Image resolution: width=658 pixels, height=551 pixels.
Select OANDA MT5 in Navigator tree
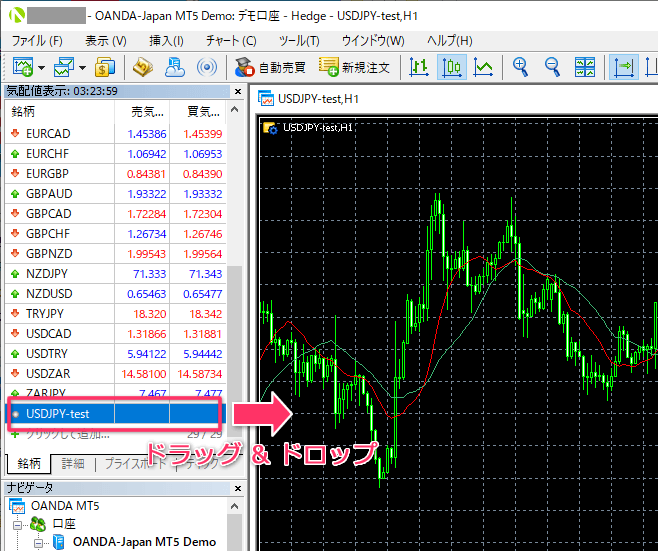pos(65,506)
